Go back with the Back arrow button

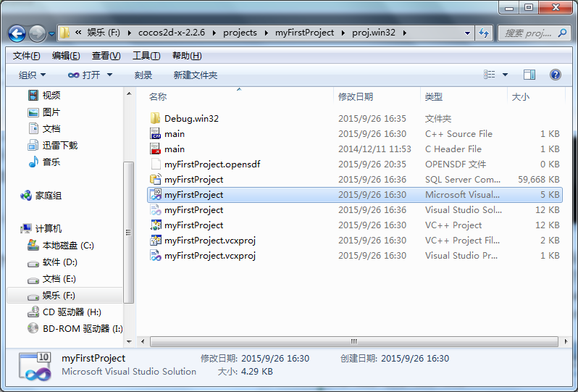click(x=17, y=33)
